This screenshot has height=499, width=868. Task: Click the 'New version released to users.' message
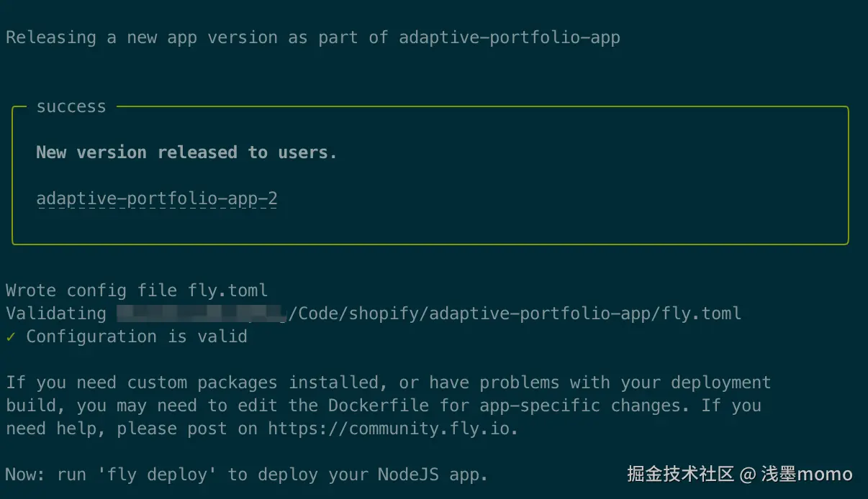[x=186, y=152]
